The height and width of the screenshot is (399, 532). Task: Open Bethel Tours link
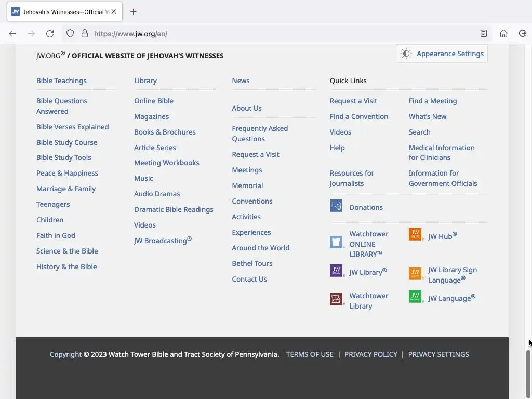pos(252,263)
